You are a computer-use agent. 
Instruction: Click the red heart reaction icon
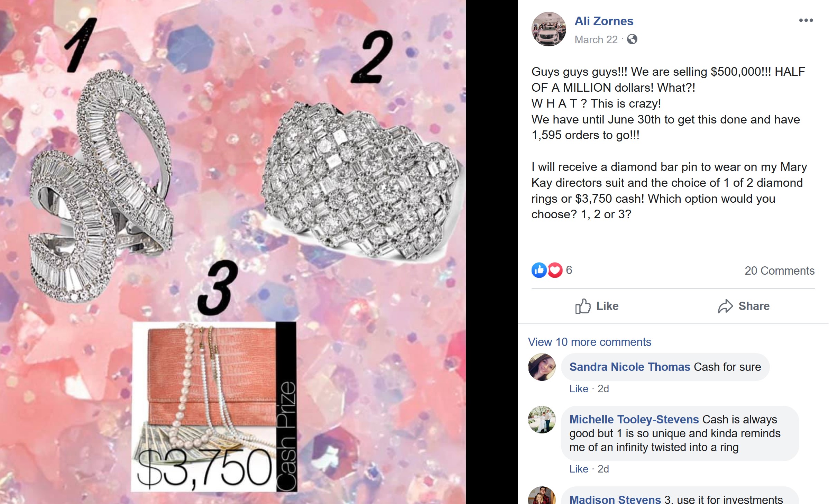[555, 270]
